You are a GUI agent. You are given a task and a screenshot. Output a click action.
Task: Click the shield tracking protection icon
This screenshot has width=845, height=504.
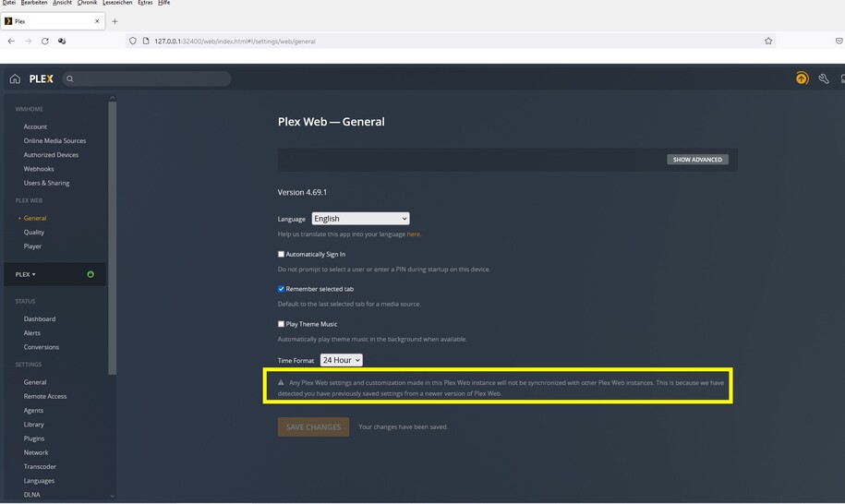click(133, 41)
